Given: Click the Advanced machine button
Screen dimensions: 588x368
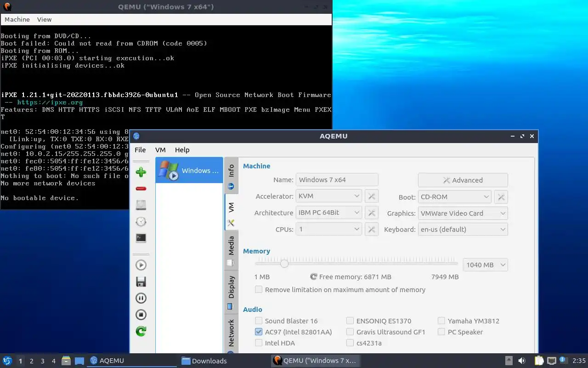Looking at the screenshot, I should (463, 180).
